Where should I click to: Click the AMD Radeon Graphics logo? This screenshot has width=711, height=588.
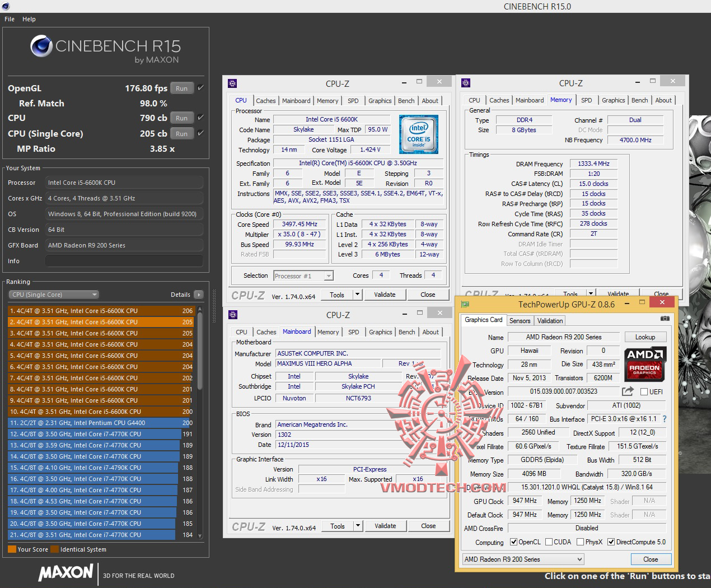tap(645, 363)
